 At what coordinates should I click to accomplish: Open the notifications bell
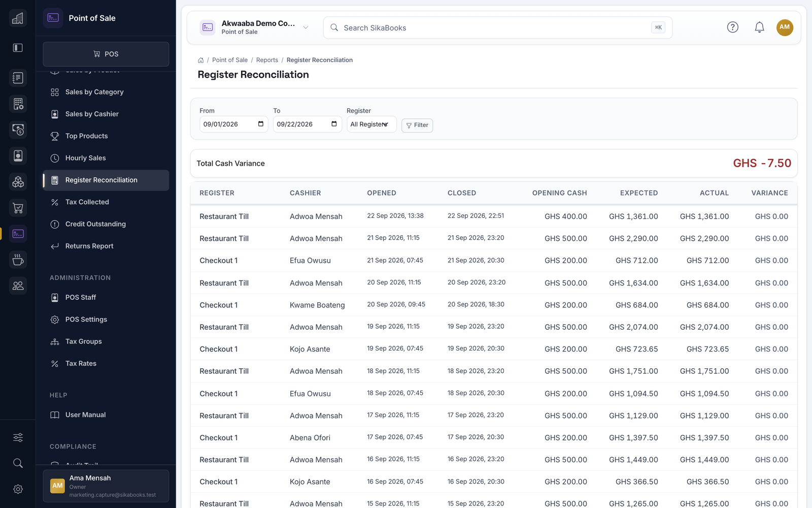(x=759, y=27)
